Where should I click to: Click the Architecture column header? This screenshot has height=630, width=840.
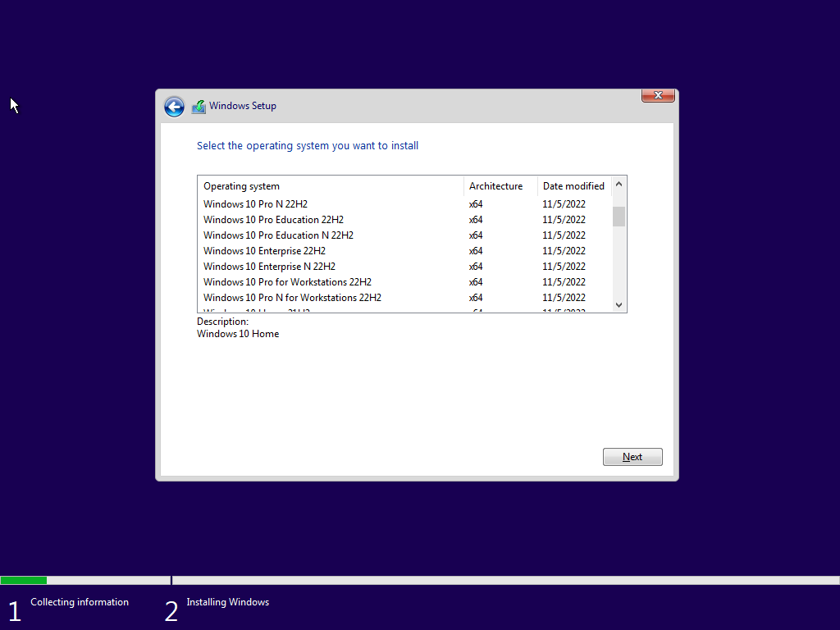500,186
